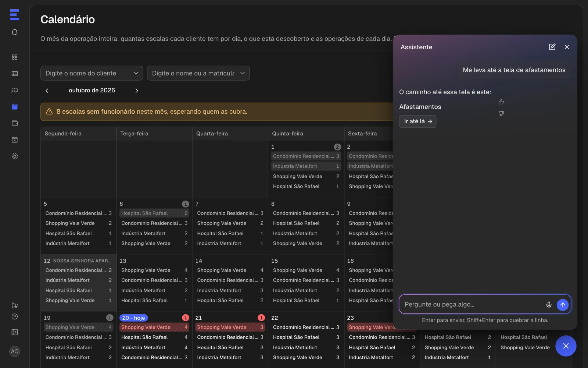The width and height of the screenshot is (588, 368).
Task: Select Shopping Vale Verde on day 20
Action: pos(154,327)
